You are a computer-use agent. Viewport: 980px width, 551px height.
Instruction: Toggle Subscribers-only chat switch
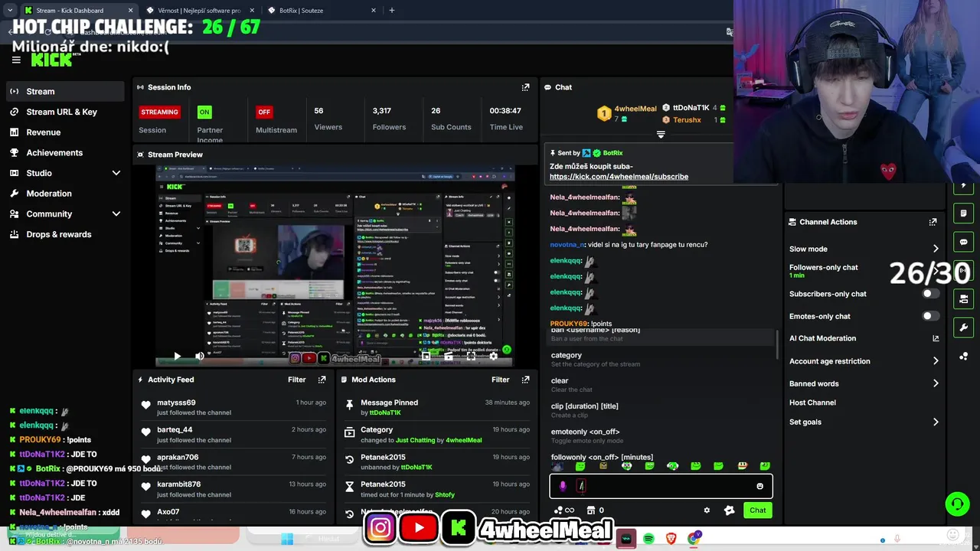point(930,294)
